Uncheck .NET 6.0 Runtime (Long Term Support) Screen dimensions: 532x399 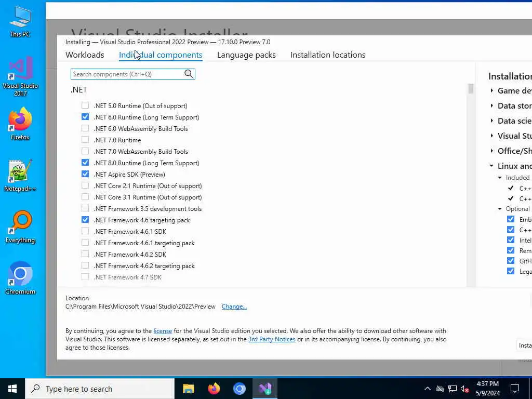pos(85,117)
